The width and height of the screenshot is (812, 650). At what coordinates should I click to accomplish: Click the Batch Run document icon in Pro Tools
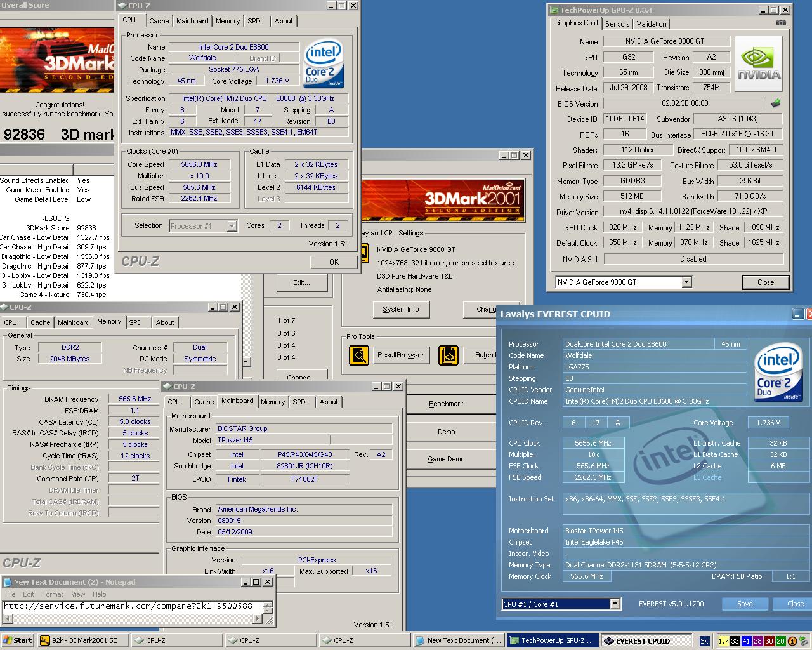(449, 355)
